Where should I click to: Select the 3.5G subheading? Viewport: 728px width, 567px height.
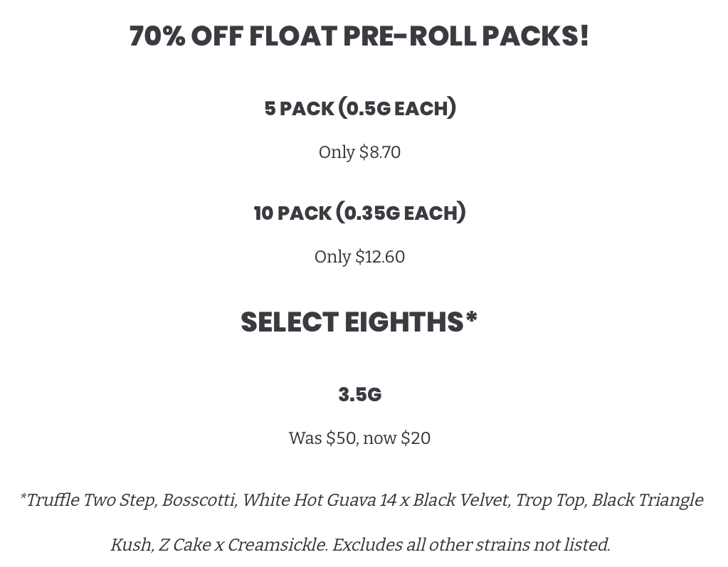(360, 394)
